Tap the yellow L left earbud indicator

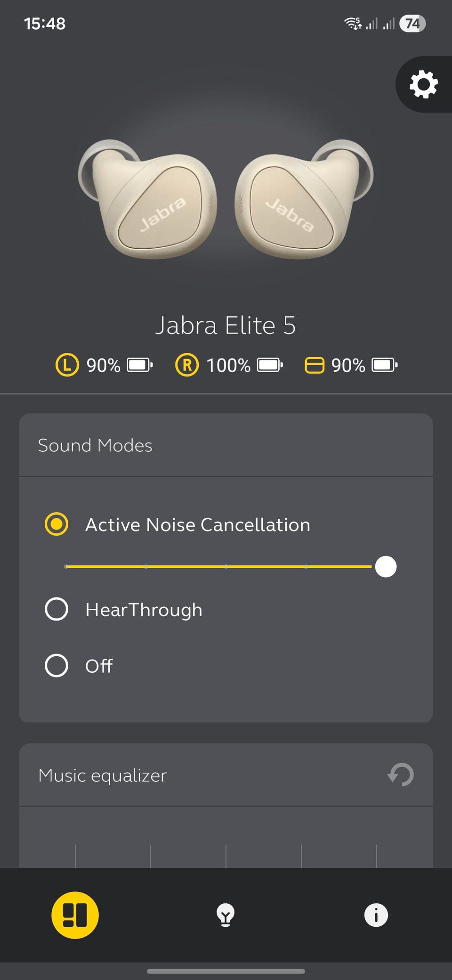click(67, 365)
